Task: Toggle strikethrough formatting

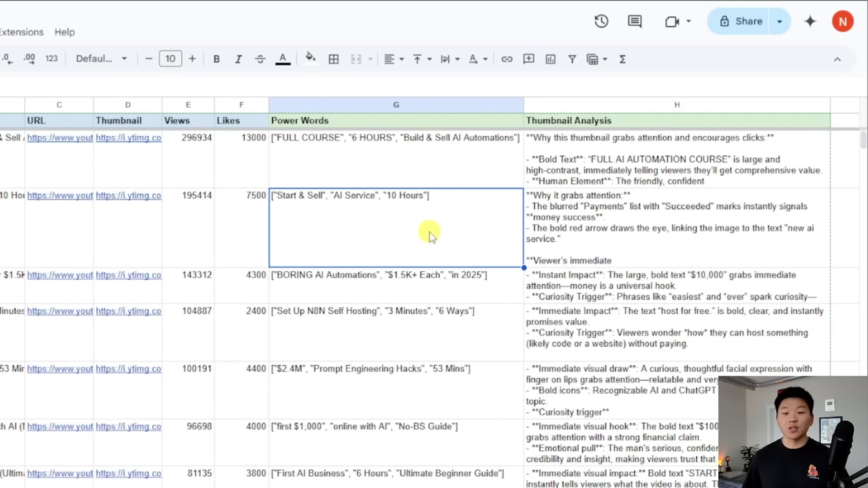Action: (x=260, y=59)
